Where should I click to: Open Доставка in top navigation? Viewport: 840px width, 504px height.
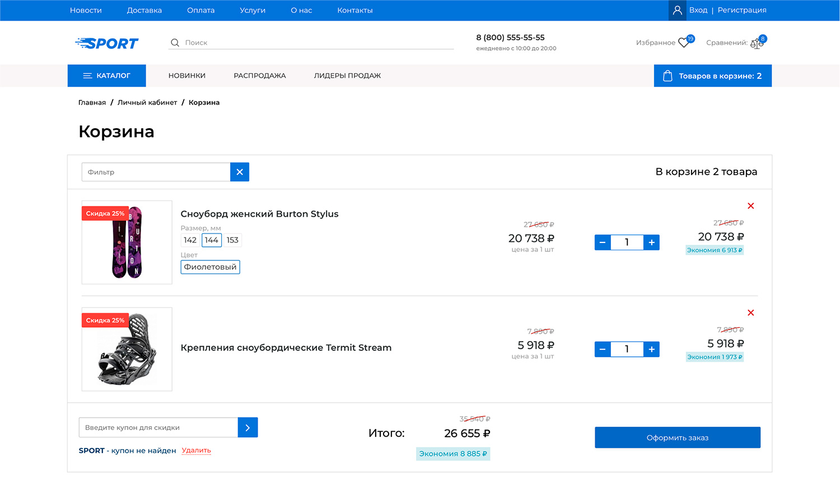click(144, 10)
